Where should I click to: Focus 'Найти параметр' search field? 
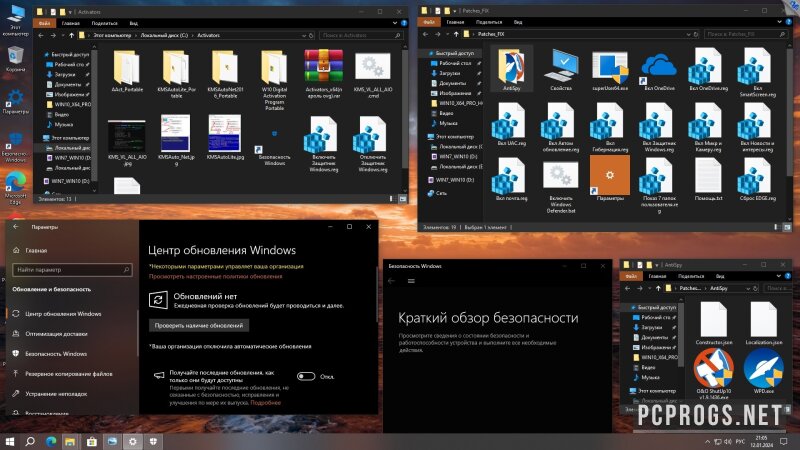pyautogui.click(x=72, y=269)
